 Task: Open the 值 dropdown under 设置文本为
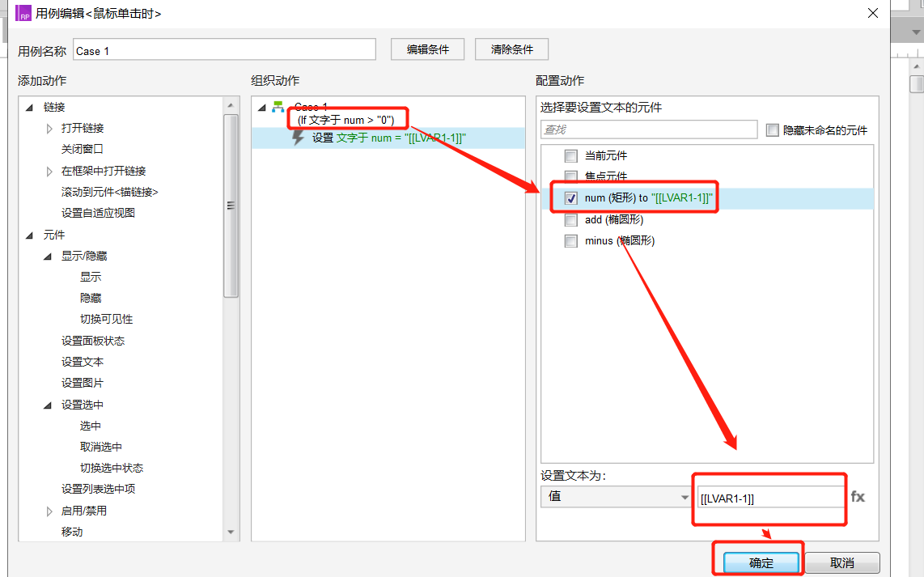(616, 497)
